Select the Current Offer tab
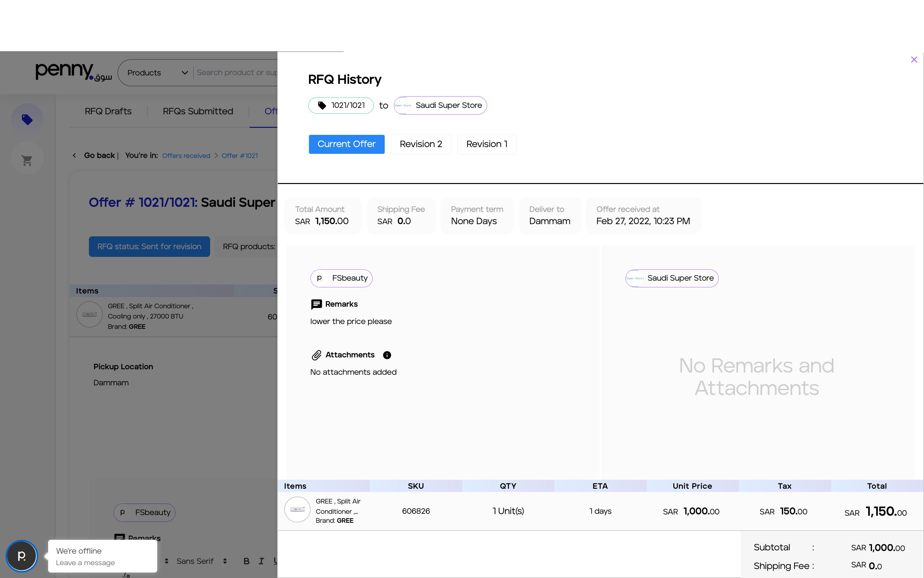Image resolution: width=924 pixels, height=578 pixels. tap(346, 144)
